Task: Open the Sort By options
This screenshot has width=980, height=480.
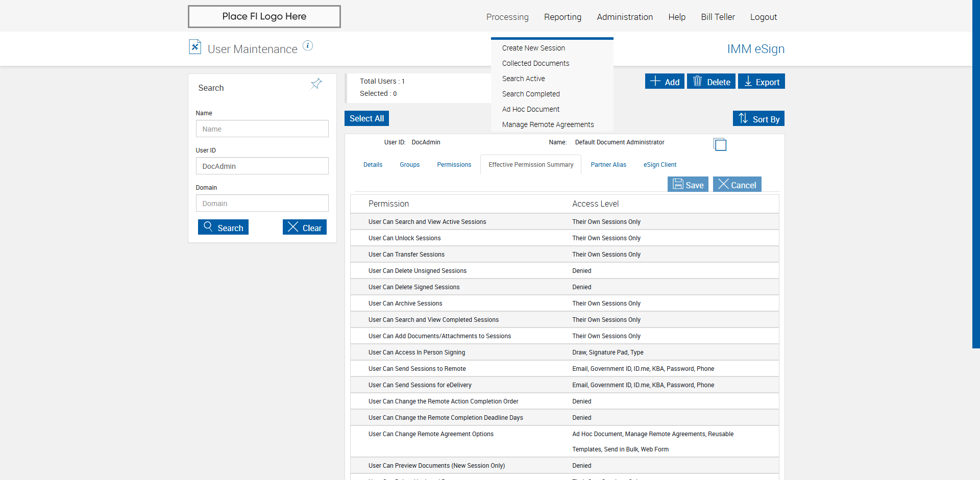Action: [758, 118]
